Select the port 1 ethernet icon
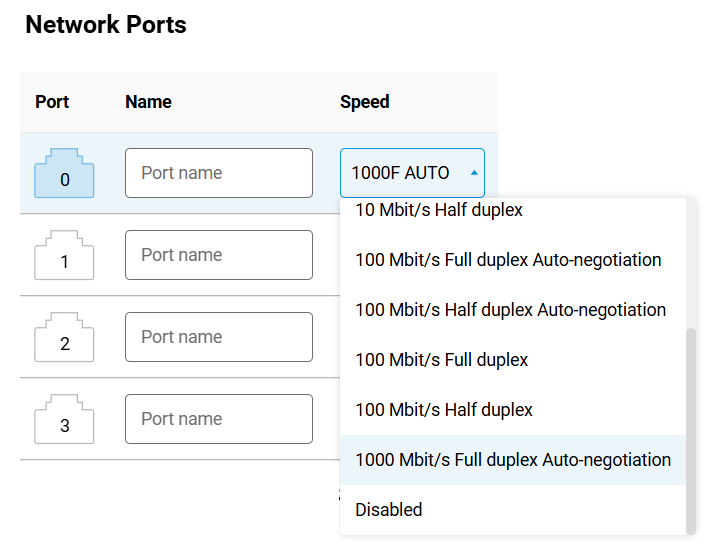The width and height of the screenshot is (711, 552). (64, 255)
